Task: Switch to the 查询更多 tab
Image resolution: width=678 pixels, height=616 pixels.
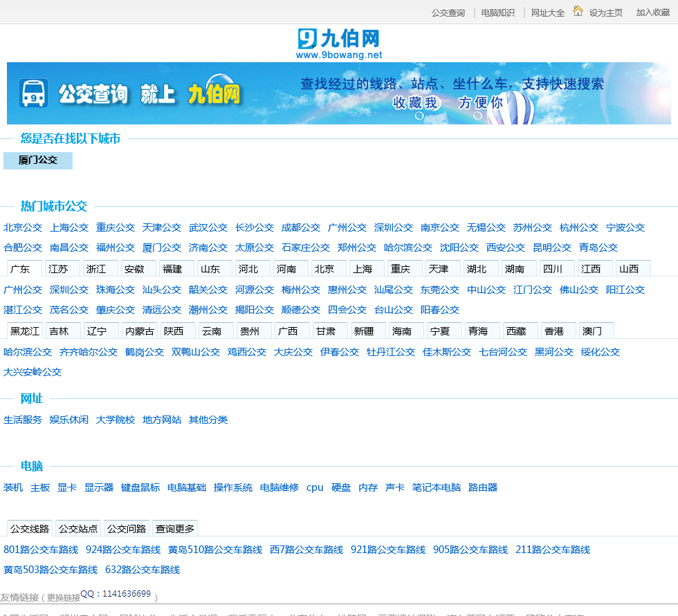Action: click(175, 529)
